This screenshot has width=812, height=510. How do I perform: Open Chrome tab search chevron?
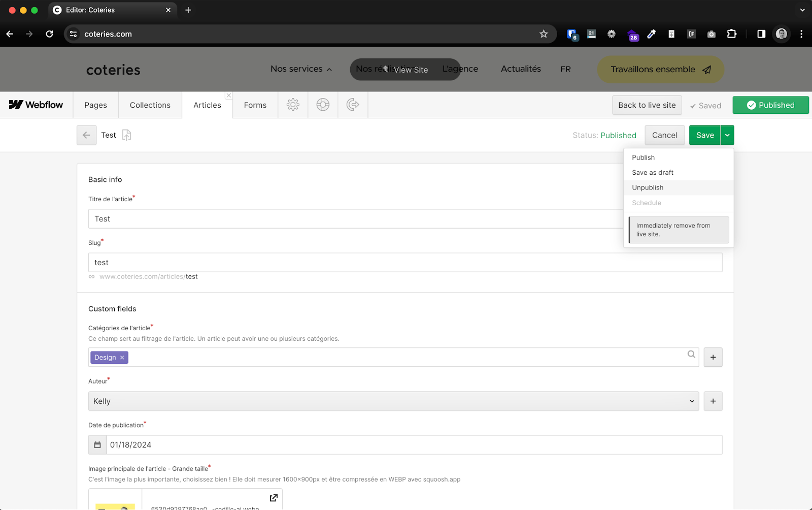[x=802, y=10]
